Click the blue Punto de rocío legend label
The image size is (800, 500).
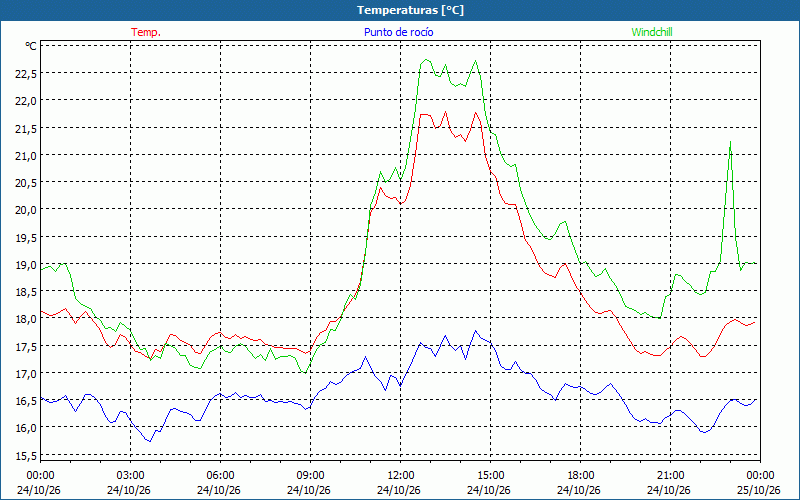[x=398, y=32]
